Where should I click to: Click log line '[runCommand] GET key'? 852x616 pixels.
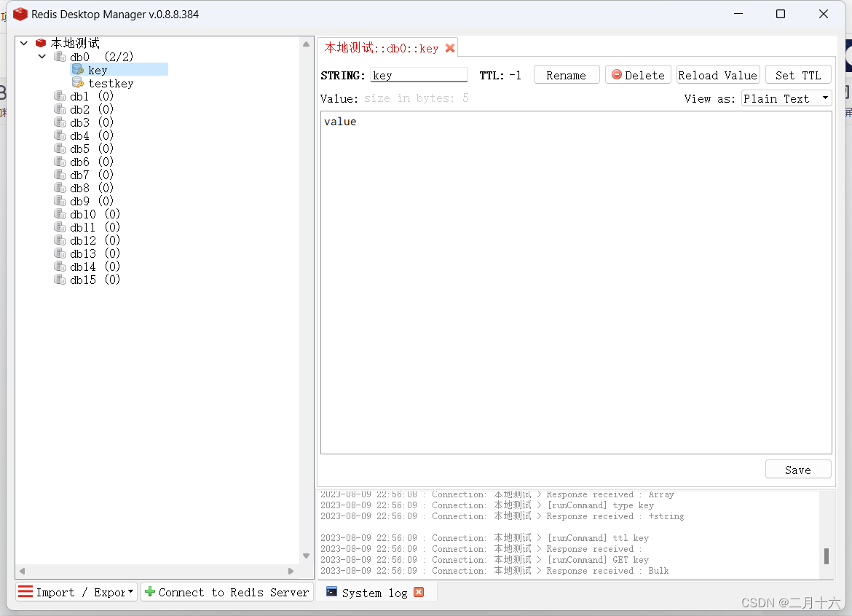598,559
